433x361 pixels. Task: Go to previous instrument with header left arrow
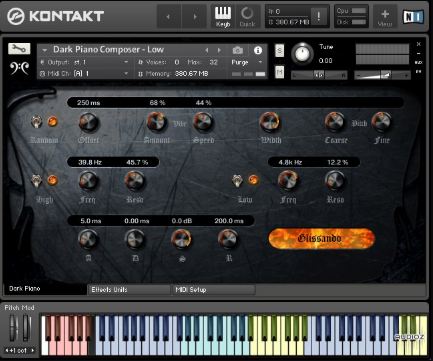168,16
